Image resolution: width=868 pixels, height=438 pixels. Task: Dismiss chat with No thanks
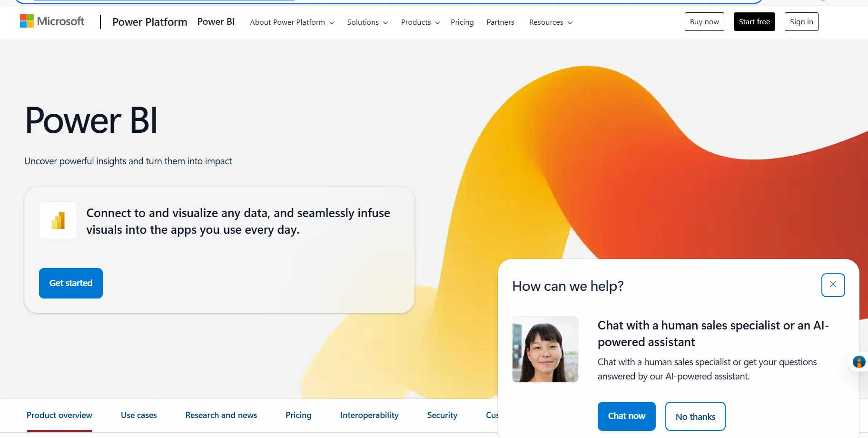pos(695,416)
